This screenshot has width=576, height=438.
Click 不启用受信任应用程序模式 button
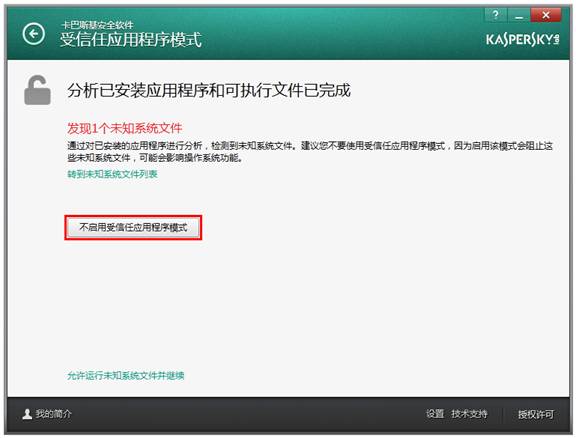(133, 227)
